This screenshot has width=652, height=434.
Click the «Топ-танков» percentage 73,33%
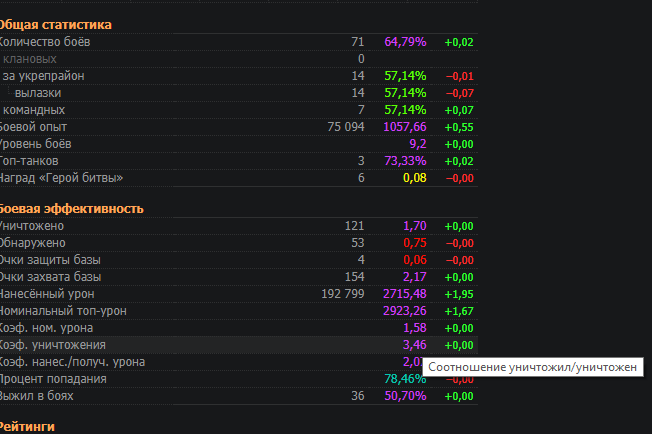click(x=405, y=161)
